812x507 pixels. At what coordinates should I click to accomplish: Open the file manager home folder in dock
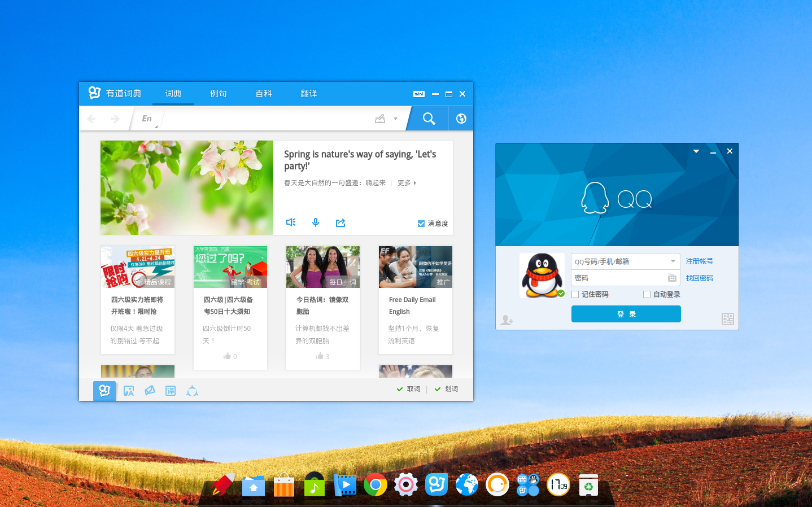coord(254,486)
